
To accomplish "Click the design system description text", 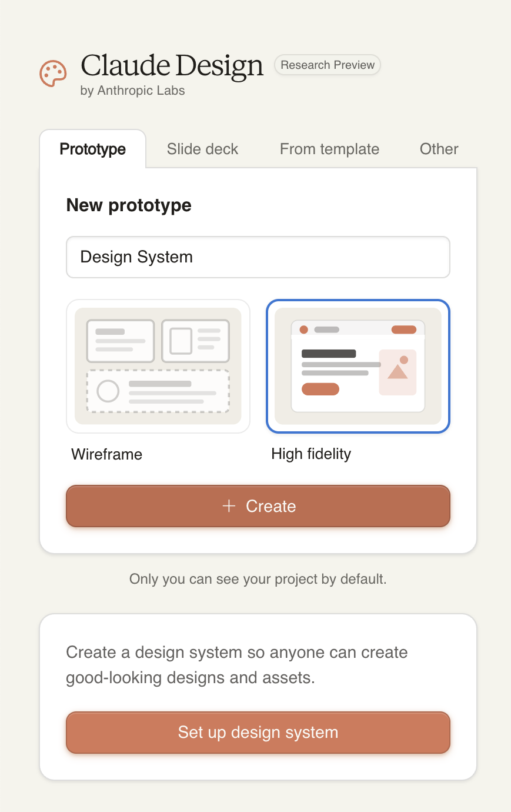I will (236, 665).
